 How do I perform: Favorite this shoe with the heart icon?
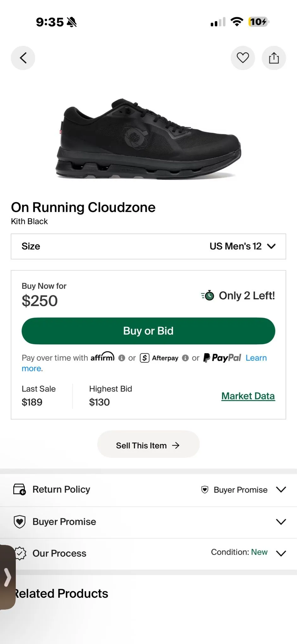click(x=243, y=58)
